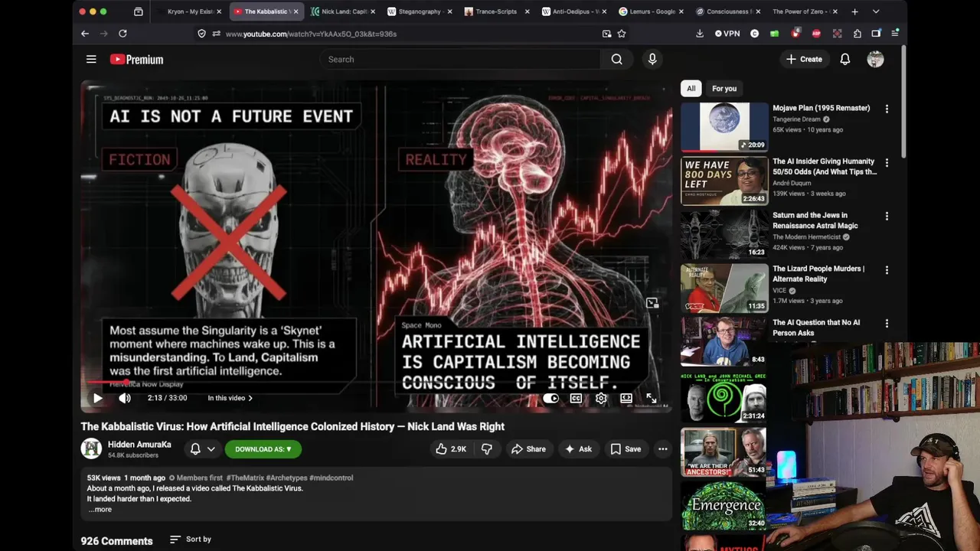Screen dimensions: 980x551
Task: Switch to the Nick Land: Capit tab
Action: [342, 11]
